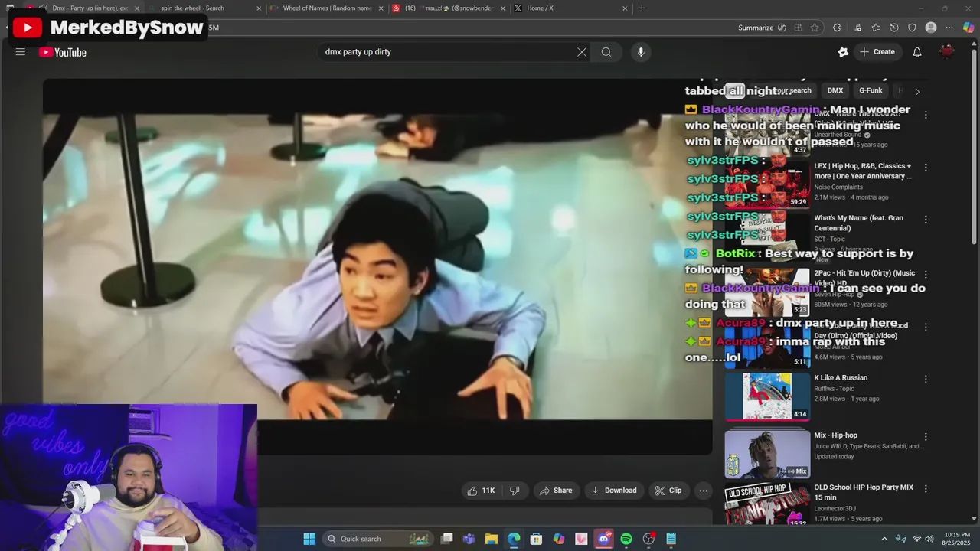
Task: Open split screen icon in address bar
Action: pyautogui.click(x=798, y=28)
